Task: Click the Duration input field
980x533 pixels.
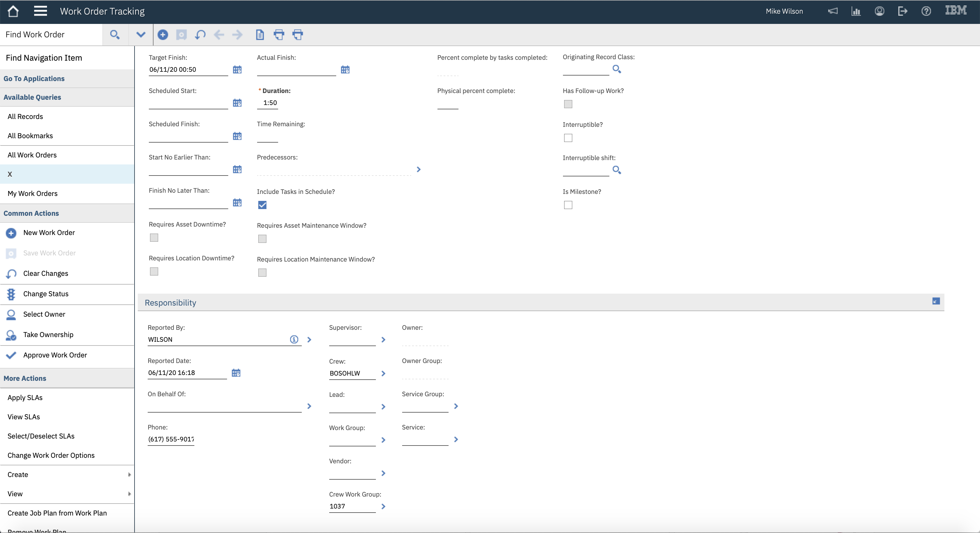Action: pyautogui.click(x=268, y=103)
